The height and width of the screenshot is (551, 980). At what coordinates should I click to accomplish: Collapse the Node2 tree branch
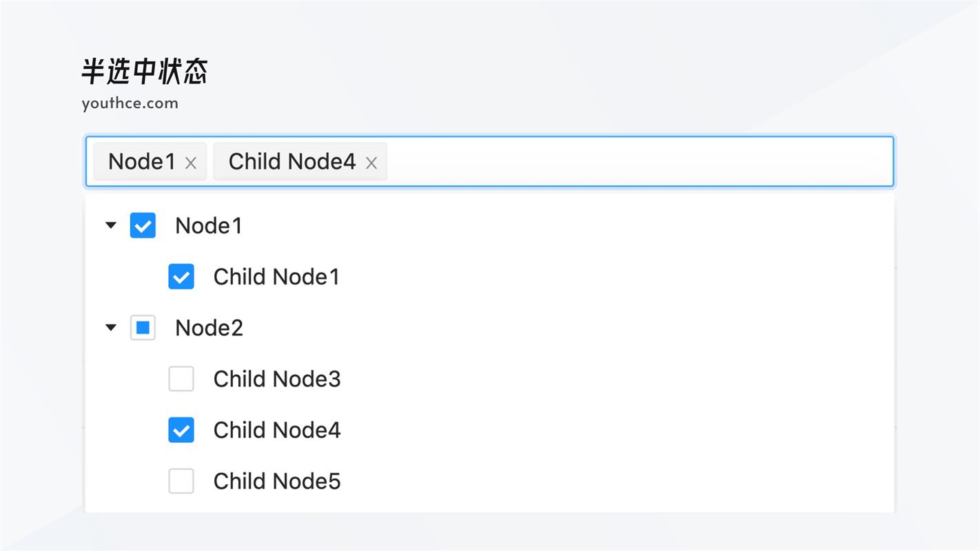111,327
